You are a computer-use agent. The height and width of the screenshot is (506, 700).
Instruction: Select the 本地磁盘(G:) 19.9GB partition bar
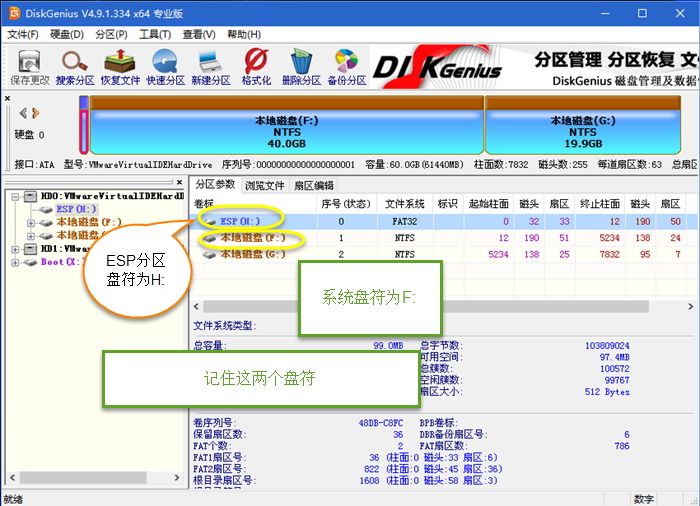pos(583,125)
